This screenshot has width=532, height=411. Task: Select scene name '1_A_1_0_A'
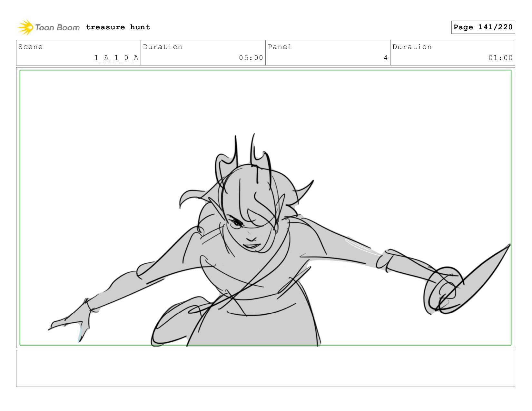point(116,58)
